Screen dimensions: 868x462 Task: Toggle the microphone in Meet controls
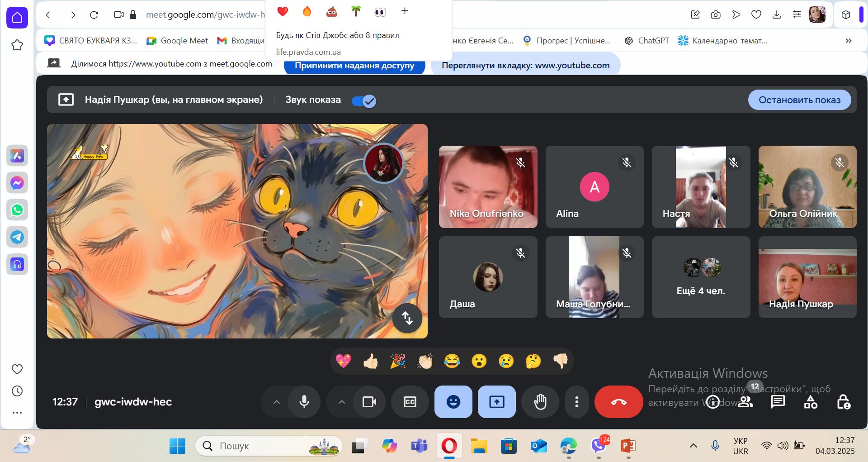tap(304, 402)
